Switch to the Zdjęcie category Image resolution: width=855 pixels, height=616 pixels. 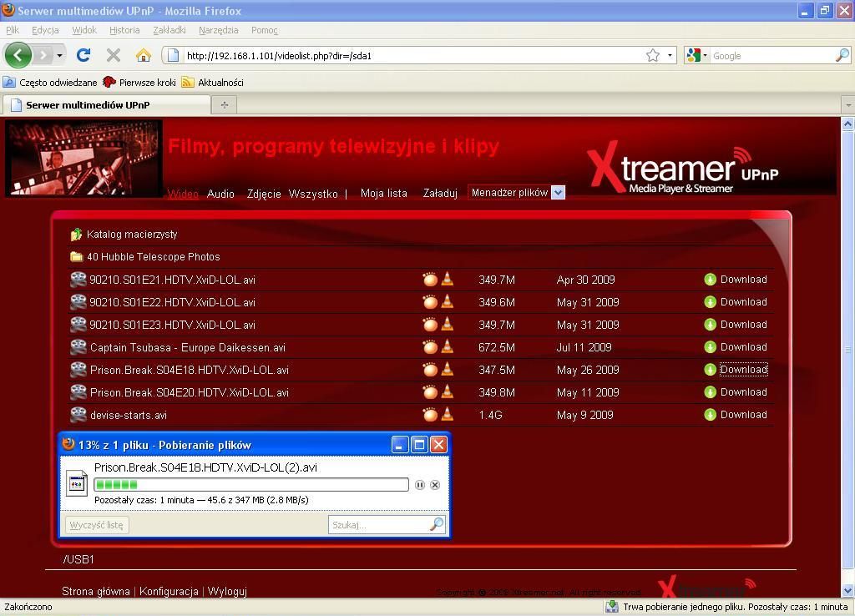click(x=264, y=194)
